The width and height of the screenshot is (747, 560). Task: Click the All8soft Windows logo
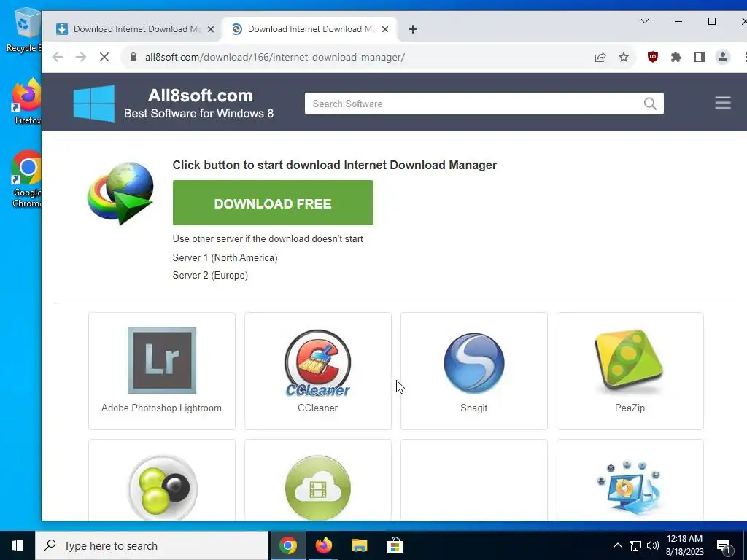point(94,103)
